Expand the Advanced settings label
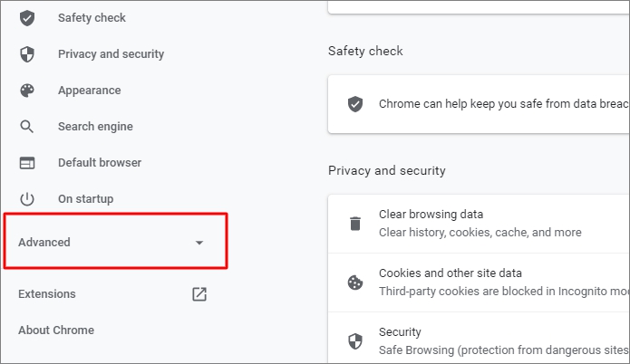This screenshot has width=630, height=364. (44, 243)
